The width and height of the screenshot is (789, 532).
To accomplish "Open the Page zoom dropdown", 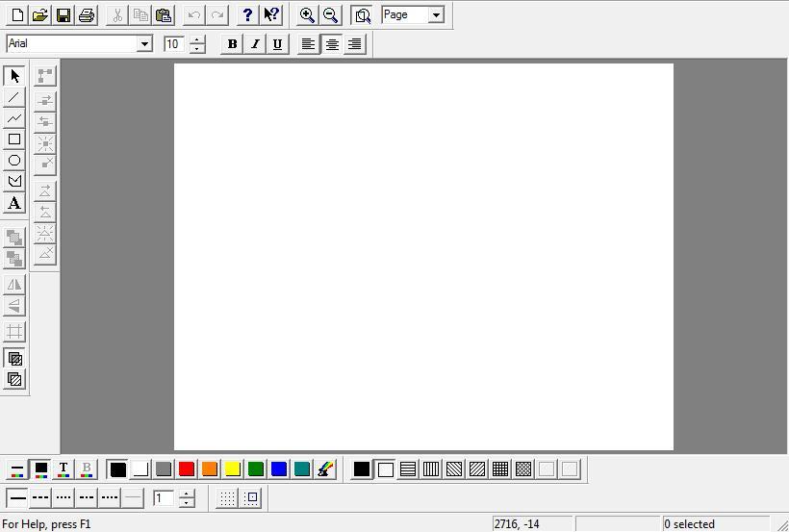I will (436, 14).
